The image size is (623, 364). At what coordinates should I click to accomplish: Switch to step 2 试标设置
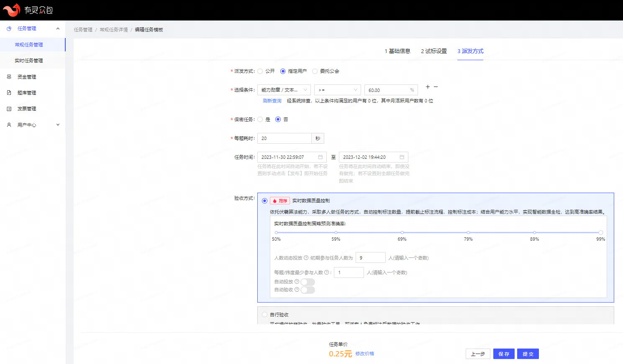434,51
